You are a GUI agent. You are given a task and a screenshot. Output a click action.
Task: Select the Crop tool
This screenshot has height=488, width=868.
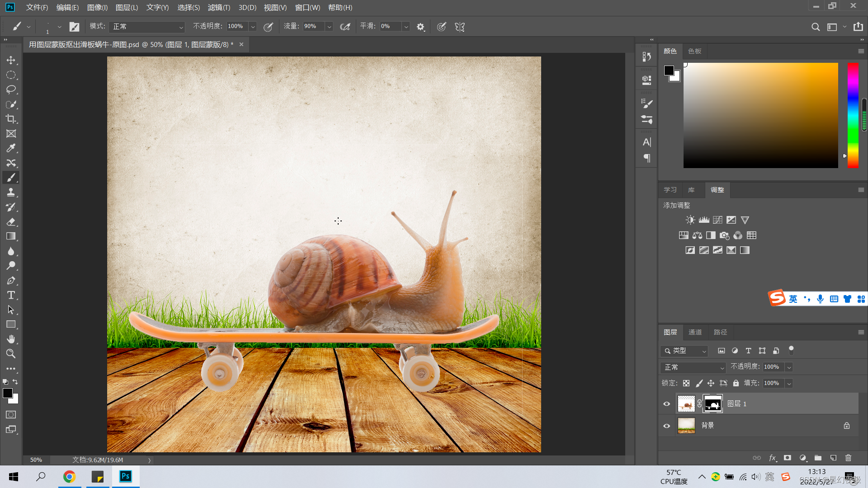(11, 119)
